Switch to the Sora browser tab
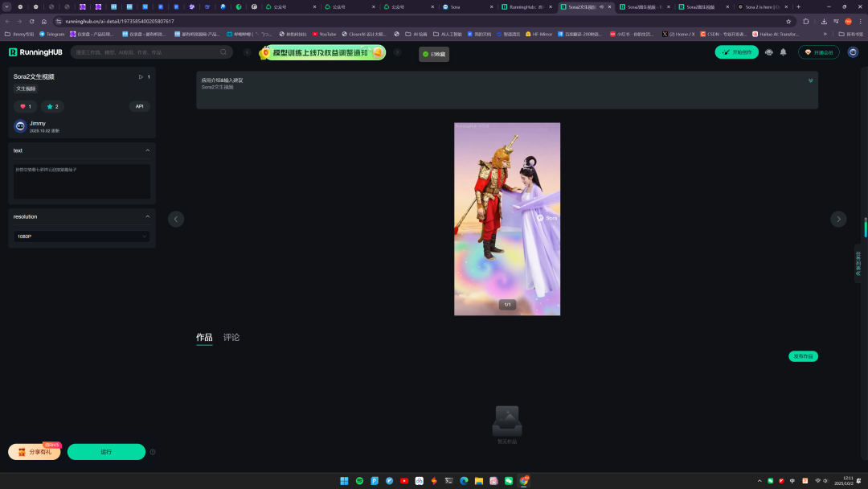The image size is (868, 489). (469, 6)
